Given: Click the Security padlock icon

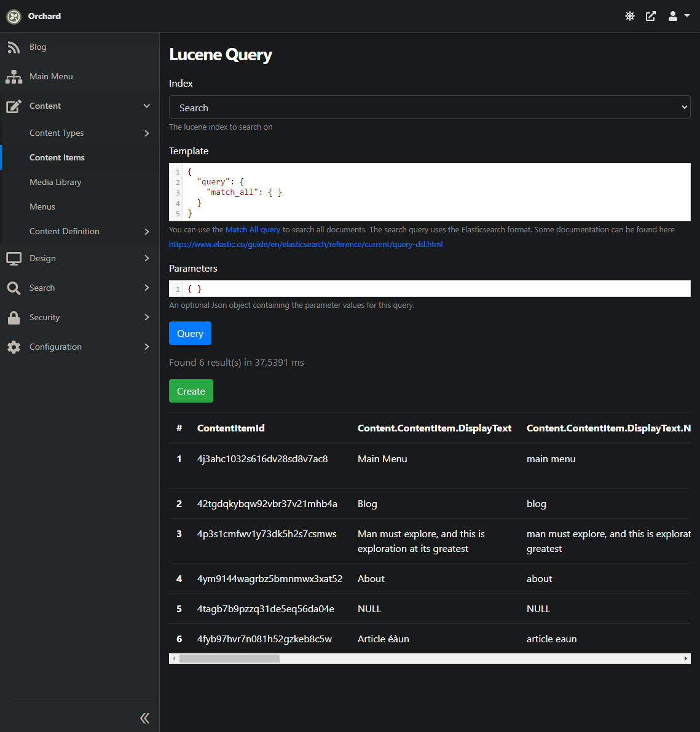Looking at the screenshot, I should click(14, 317).
